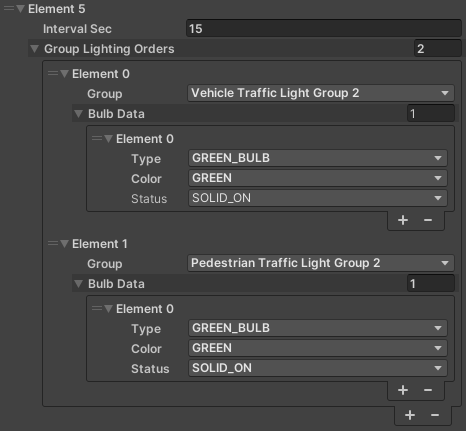The width and height of the screenshot is (466, 431).
Task: Collapse the vehicle group's bulb Element 0
Action: 108,138
